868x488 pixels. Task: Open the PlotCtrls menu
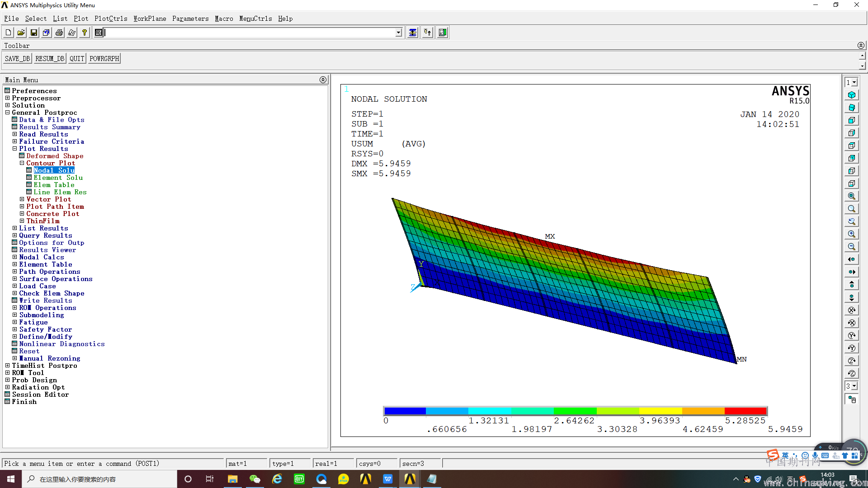[x=111, y=19]
